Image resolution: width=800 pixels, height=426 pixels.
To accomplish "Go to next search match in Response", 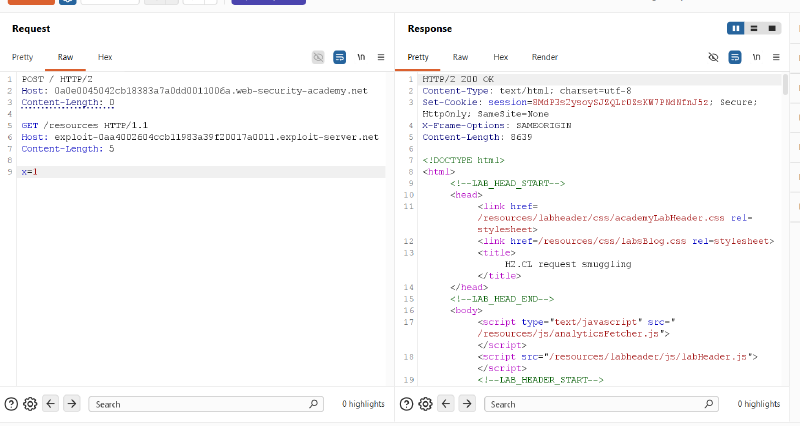I will [x=467, y=404].
